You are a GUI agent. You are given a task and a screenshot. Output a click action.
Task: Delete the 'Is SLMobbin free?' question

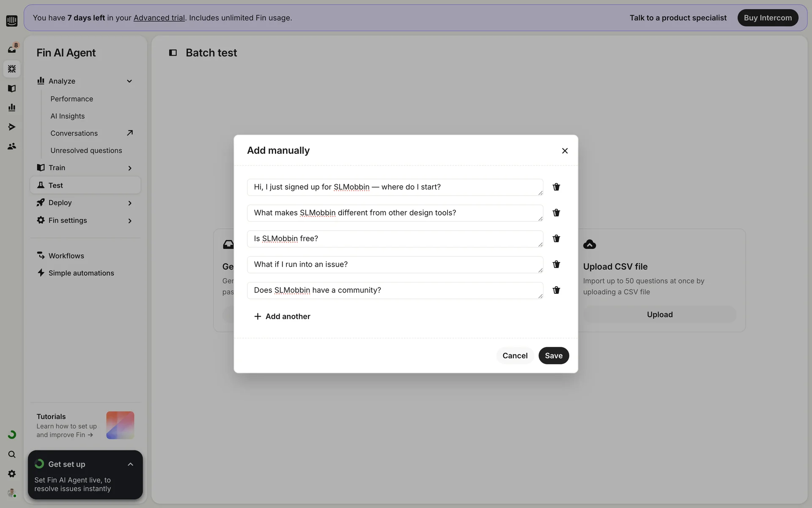click(556, 239)
